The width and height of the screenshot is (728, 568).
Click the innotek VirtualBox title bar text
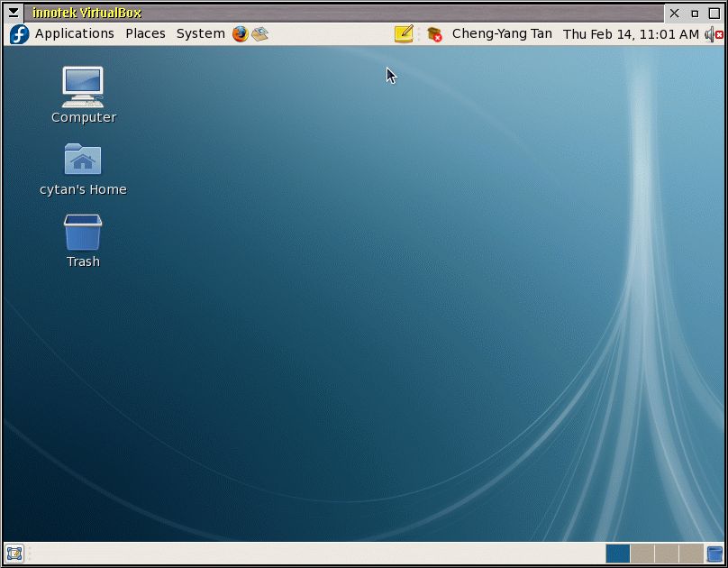[86, 13]
